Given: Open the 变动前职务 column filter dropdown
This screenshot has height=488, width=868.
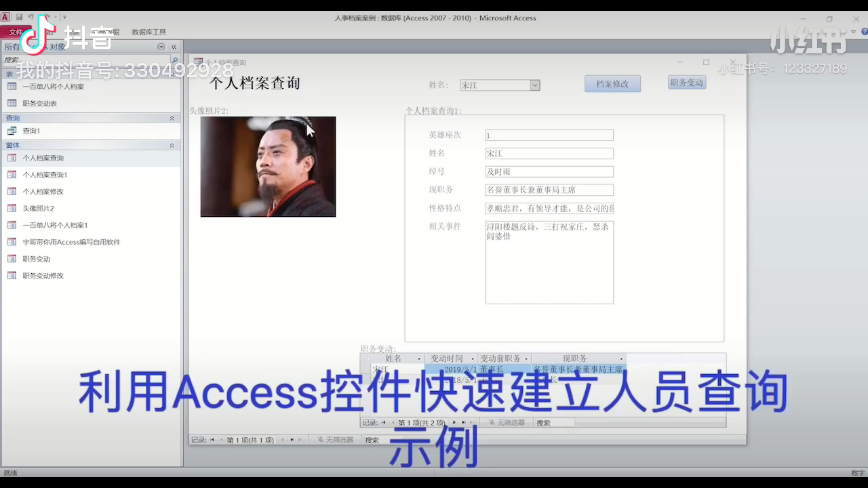Looking at the screenshot, I should point(527,359).
